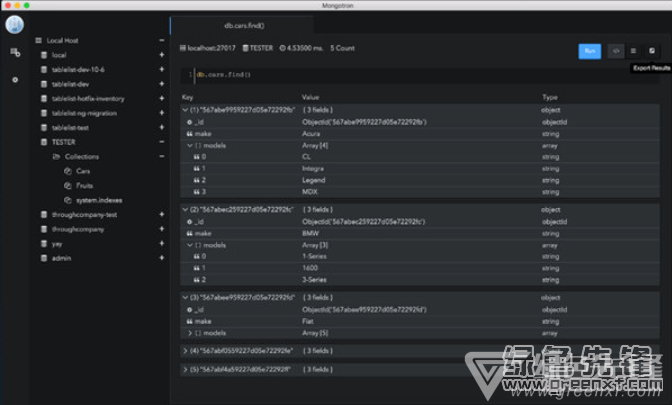Expand the admin database
This screenshot has height=405, width=672.
coord(162,258)
